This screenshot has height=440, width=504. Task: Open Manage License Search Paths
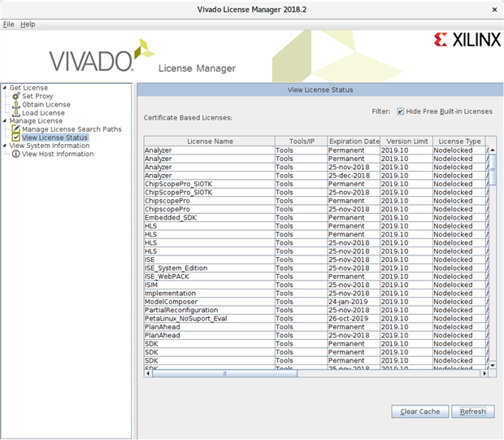72,129
